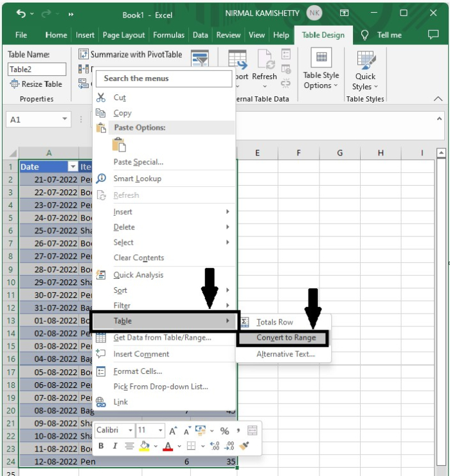450x476 pixels.
Task: Open the File menu tab
Action: point(21,35)
